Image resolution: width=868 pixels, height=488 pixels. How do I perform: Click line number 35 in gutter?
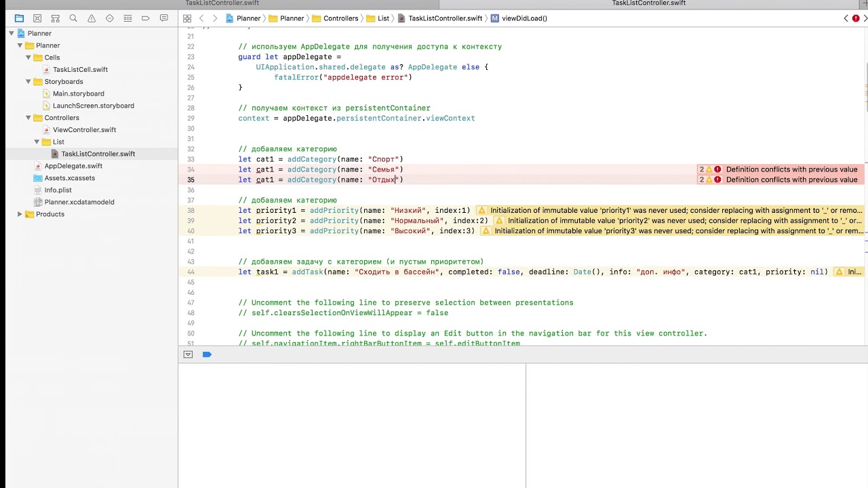pos(191,180)
